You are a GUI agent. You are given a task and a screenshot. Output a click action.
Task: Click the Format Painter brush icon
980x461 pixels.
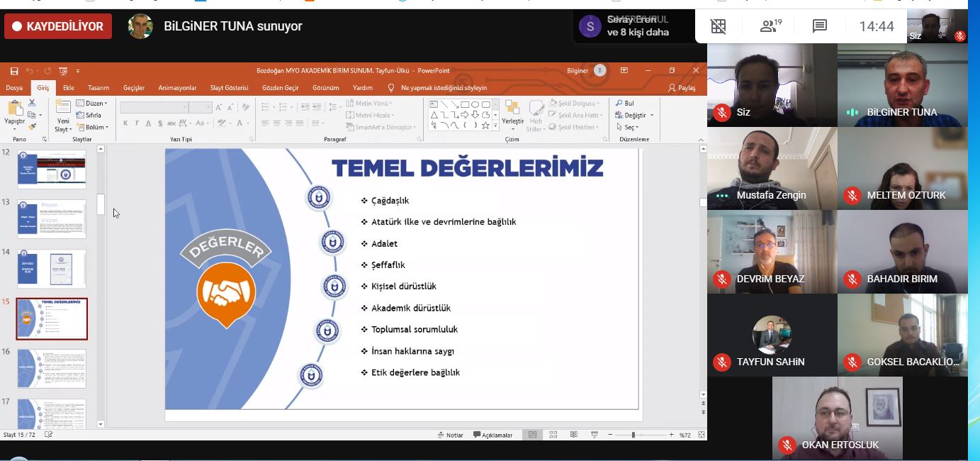point(32,127)
